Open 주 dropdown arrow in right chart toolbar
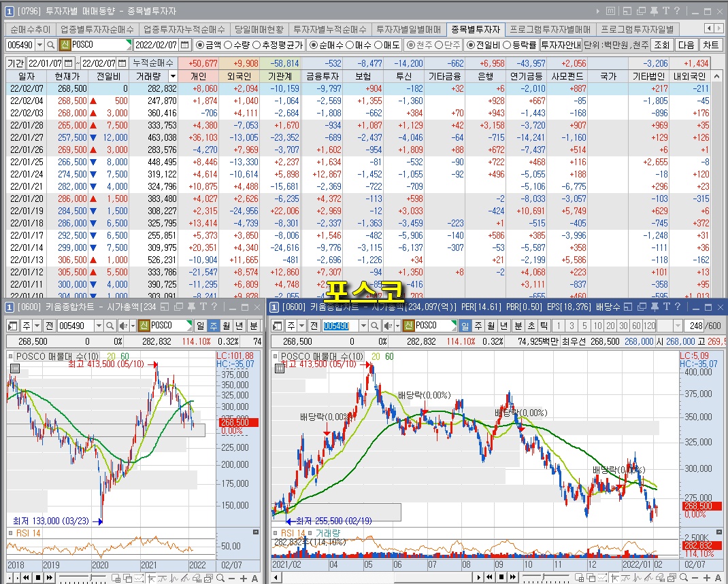This screenshot has width=728, height=584. 302,326
